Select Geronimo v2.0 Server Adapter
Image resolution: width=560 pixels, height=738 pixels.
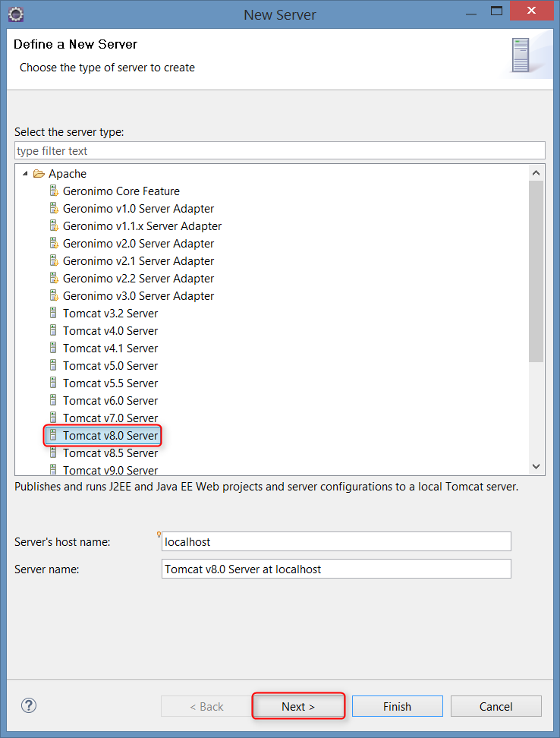pos(138,243)
